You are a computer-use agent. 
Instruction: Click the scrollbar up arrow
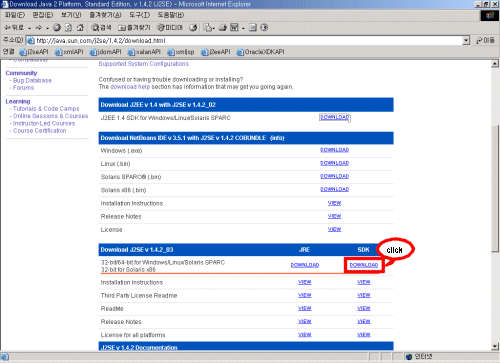pos(495,64)
